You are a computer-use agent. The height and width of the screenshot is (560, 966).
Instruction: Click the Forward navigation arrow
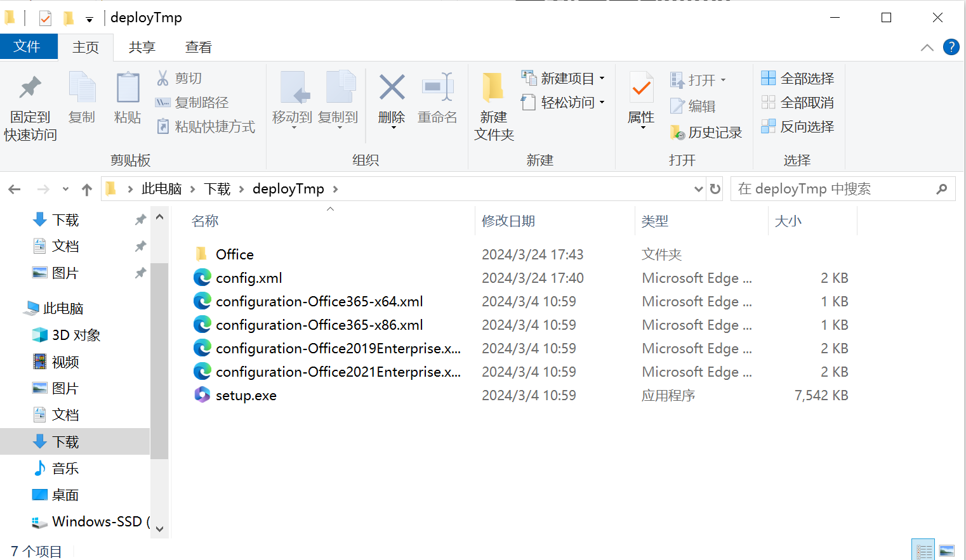(43, 189)
